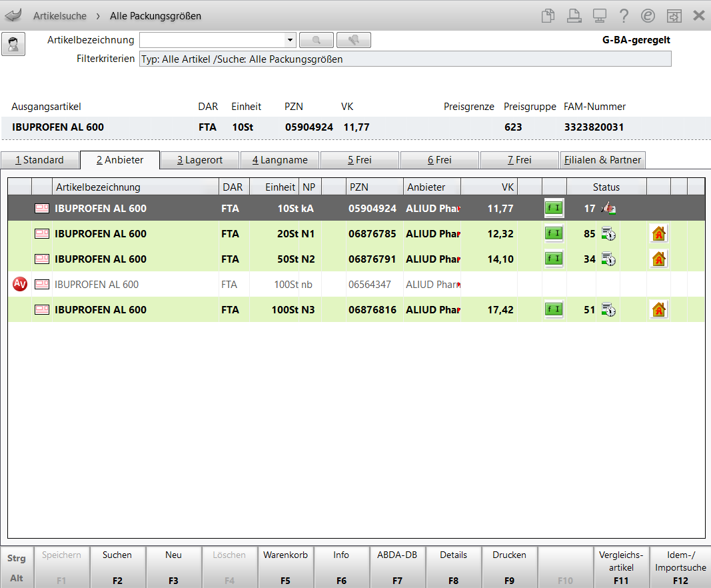The width and height of the screenshot is (711, 588).
Task: Click clock status icon in 50St N2 row
Action: click(608, 259)
